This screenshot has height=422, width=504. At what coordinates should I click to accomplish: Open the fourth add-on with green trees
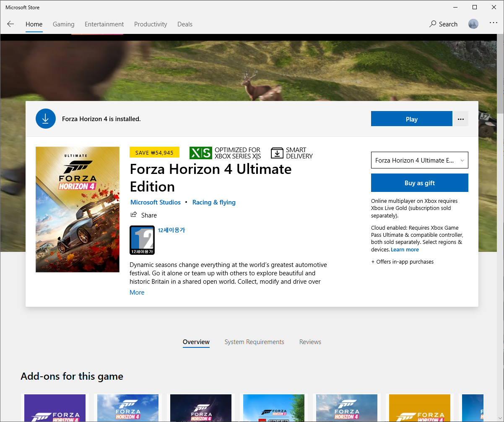pos(274,408)
